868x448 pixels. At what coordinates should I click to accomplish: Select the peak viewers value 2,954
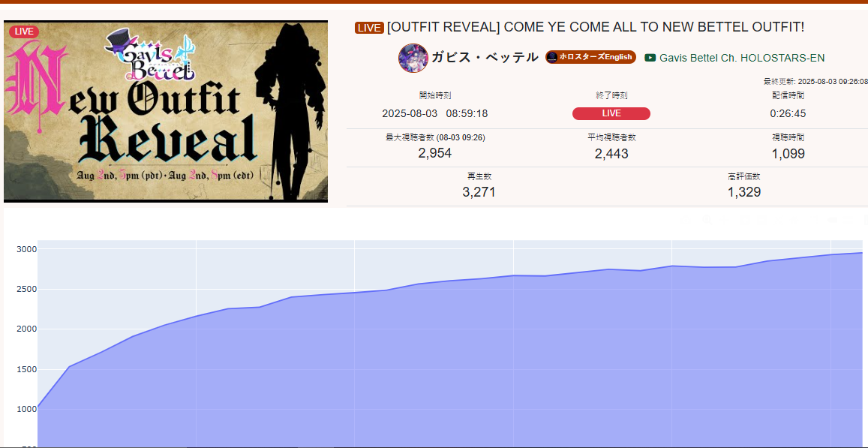click(x=434, y=153)
